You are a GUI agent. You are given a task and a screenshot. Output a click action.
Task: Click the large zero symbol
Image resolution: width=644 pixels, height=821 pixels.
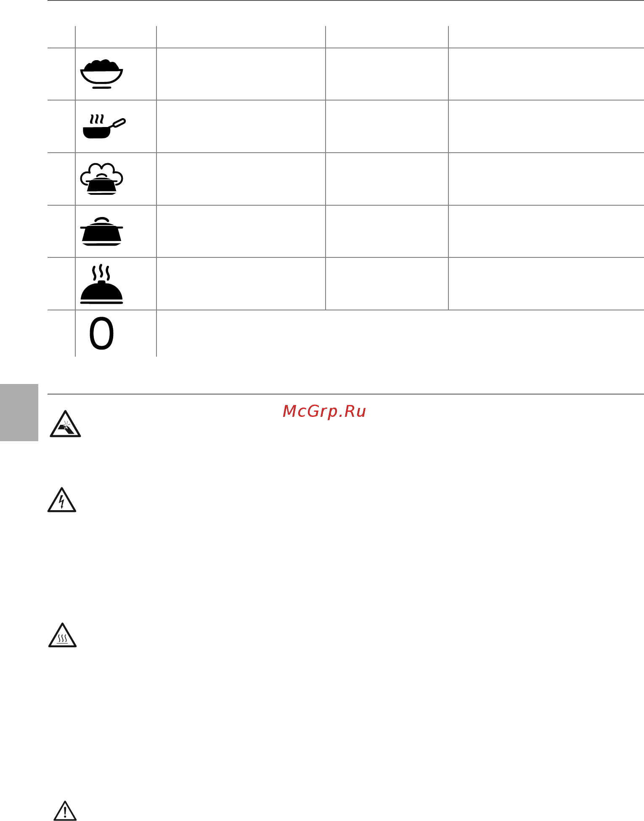(101, 334)
